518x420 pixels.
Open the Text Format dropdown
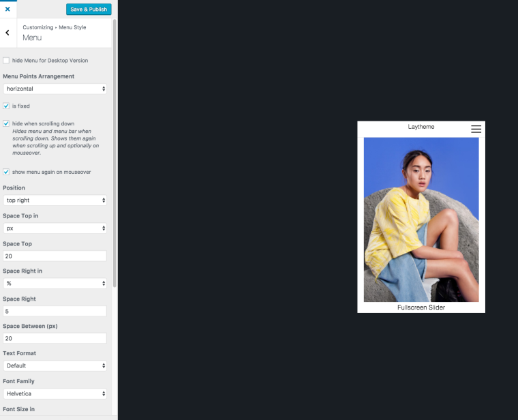pos(55,366)
